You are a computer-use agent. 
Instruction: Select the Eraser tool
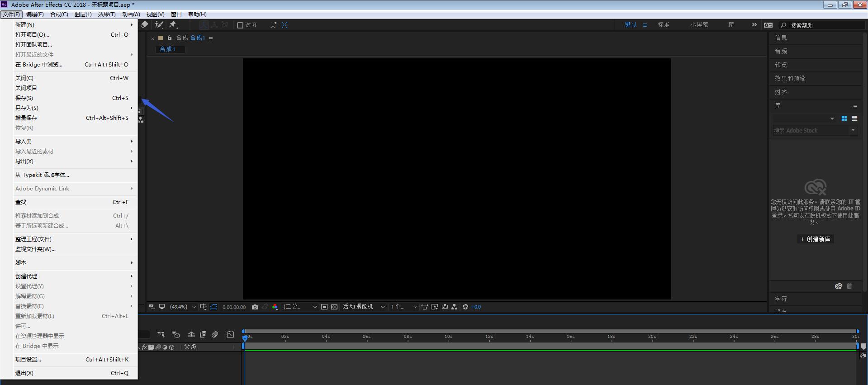(144, 25)
